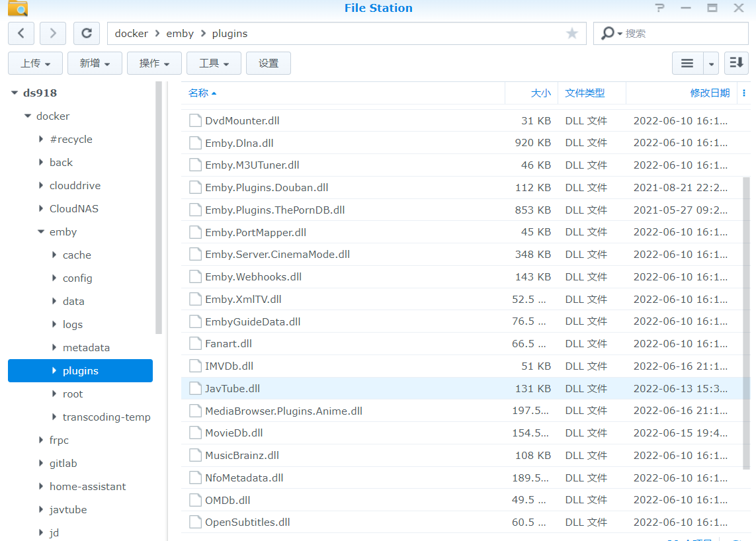Select the OpenSubtitles.dll file icon

click(x=195, y=522)
